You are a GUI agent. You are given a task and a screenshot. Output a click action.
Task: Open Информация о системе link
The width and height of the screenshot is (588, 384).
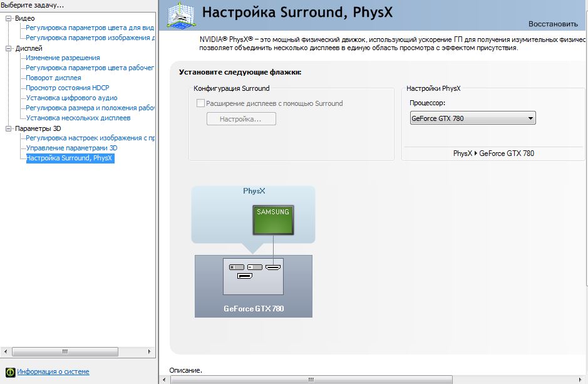pos(53,371)
